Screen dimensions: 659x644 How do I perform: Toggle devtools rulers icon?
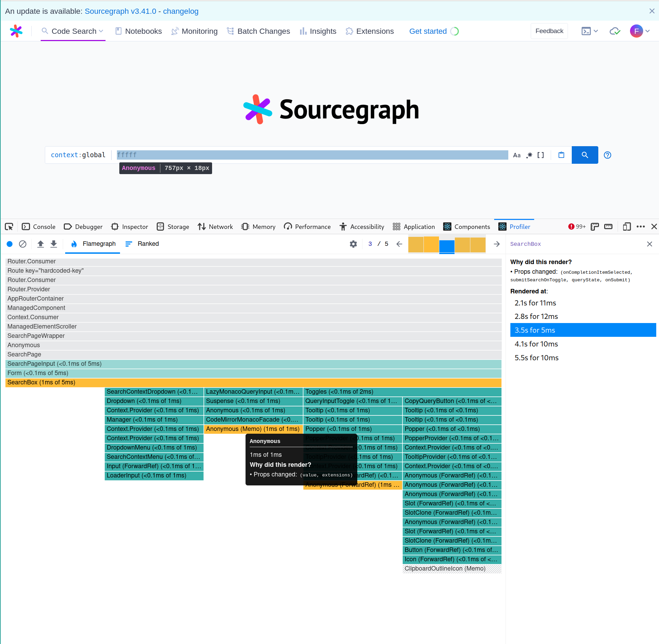tap(608, 227)
